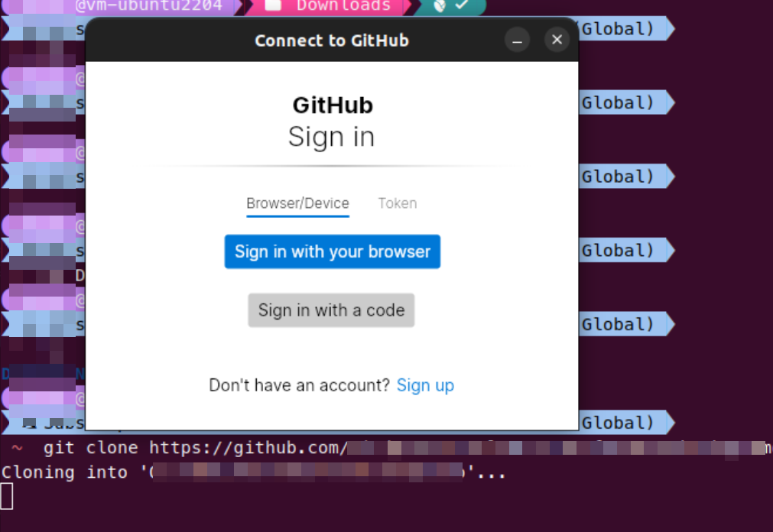Click the 'Sign in' heading in dialog
Screen dimensions: 773x532
tap(331, 137)
